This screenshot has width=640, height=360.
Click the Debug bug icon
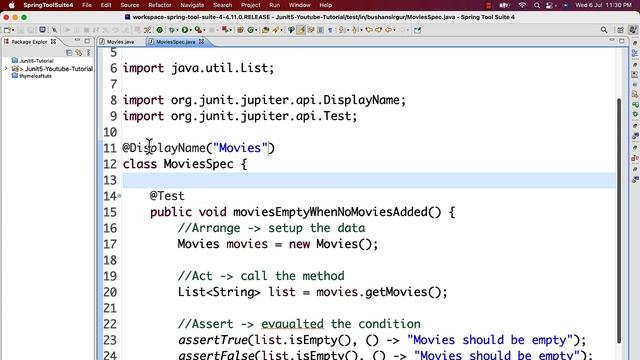pos(171,30)
